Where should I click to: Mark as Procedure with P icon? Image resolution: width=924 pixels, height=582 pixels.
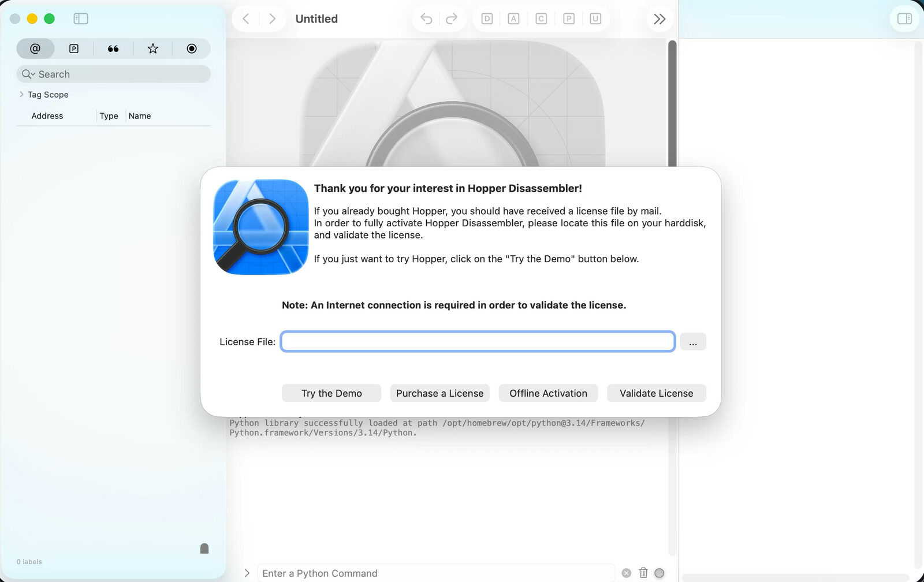pos(569,19)
